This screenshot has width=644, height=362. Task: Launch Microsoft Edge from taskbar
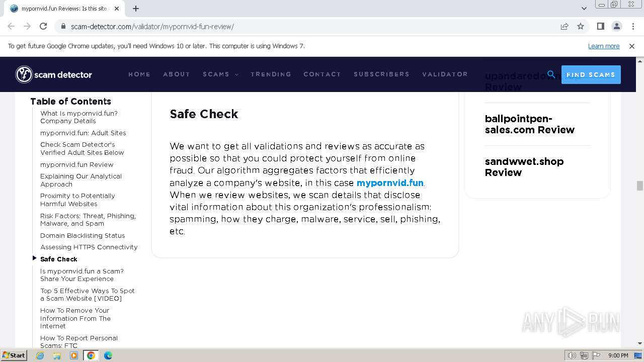108,355
